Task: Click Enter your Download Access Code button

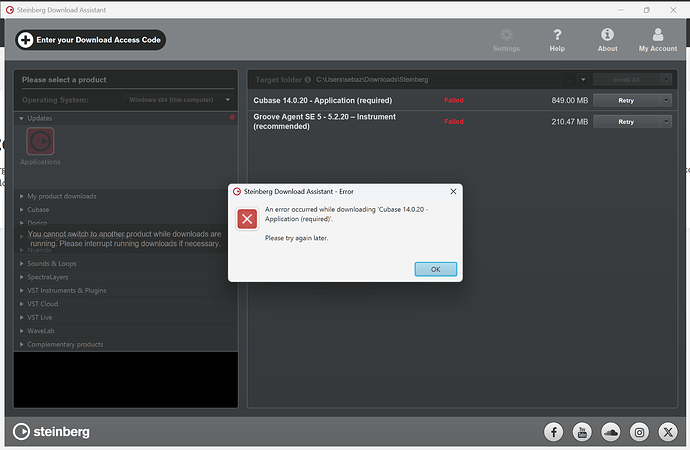Action: pos(90,40)
